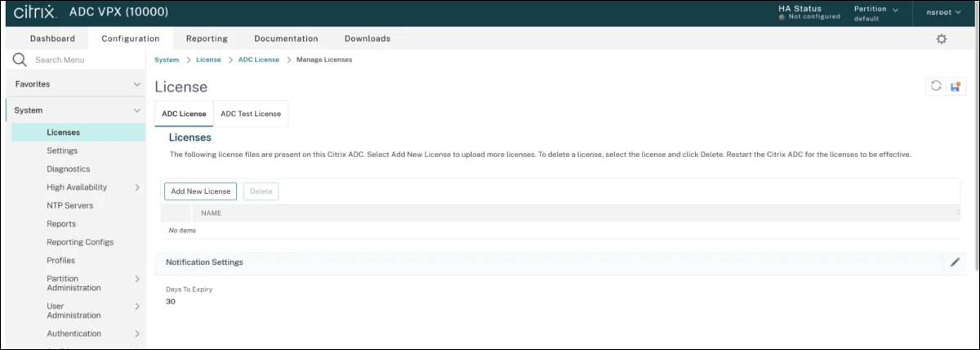Click the NAME column header

(212, 213)
